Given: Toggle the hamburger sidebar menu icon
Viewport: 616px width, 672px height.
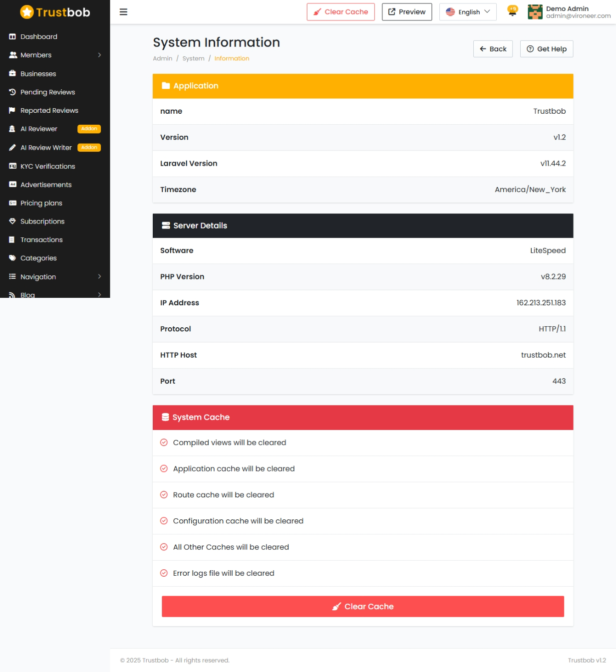Looking at the screenshot, I should (123, 12).
